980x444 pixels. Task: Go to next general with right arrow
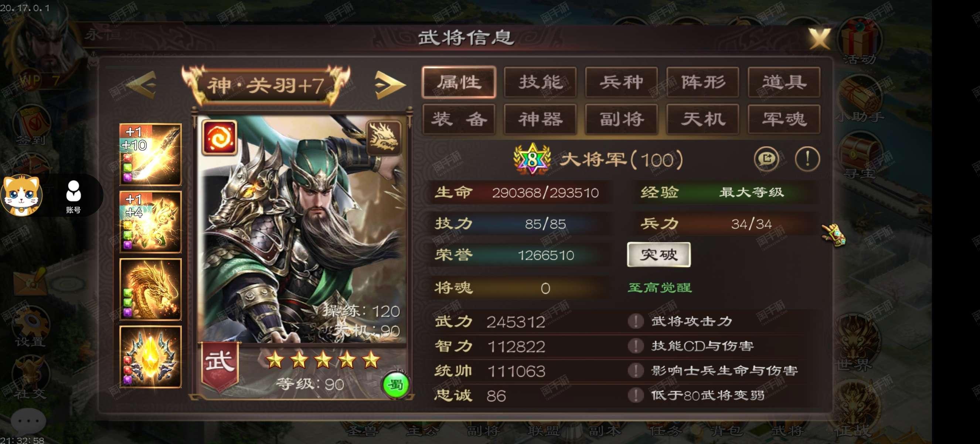pyautogui.click(x=390, y=85)
